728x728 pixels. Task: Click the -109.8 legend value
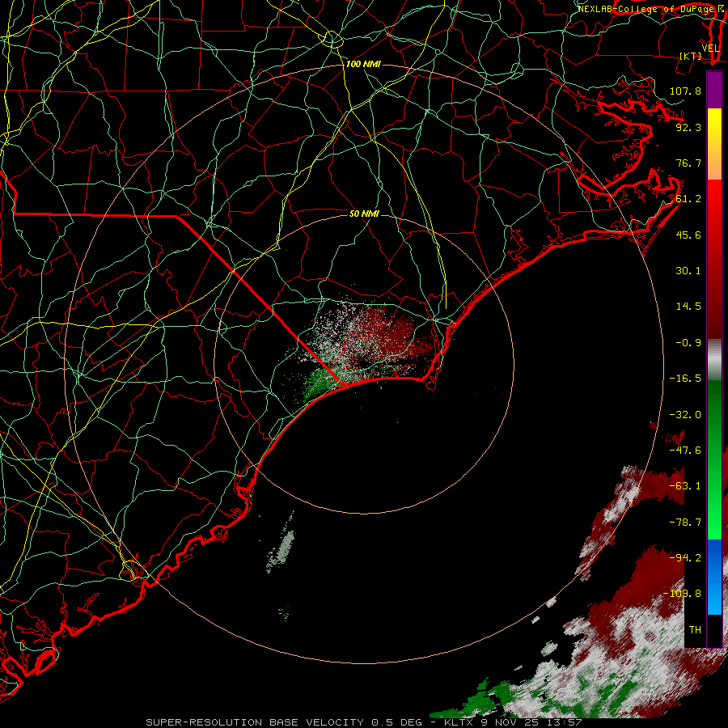pos(683,594)
